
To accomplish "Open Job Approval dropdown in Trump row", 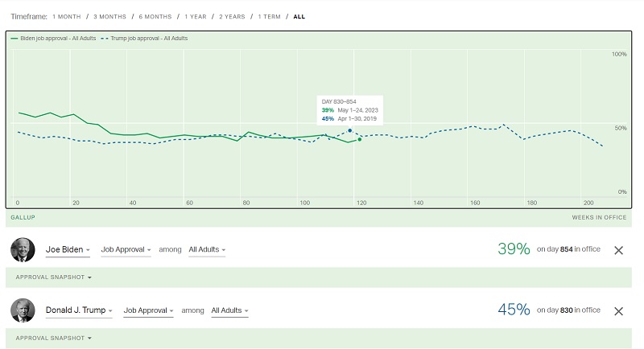I will [148, 310].
